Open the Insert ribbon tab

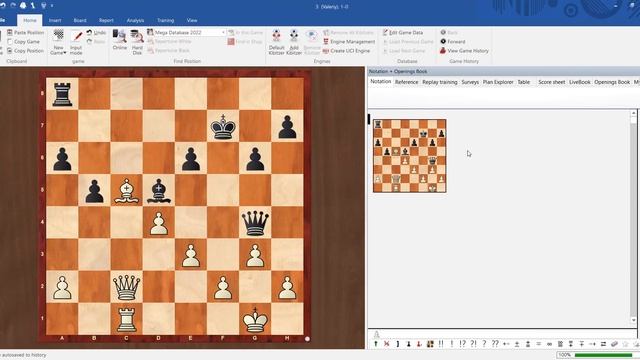(x=55, y=20)
